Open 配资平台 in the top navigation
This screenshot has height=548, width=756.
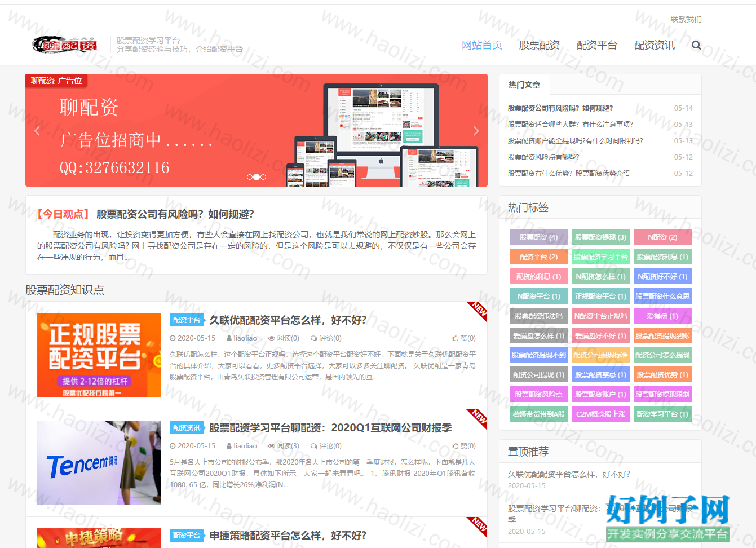point(597,45)
